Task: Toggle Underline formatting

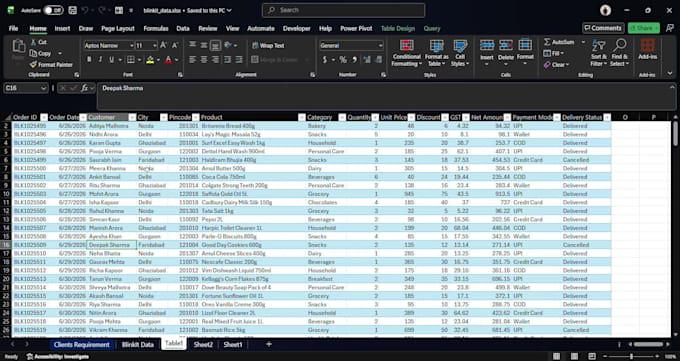Action: tap(111, 59)
